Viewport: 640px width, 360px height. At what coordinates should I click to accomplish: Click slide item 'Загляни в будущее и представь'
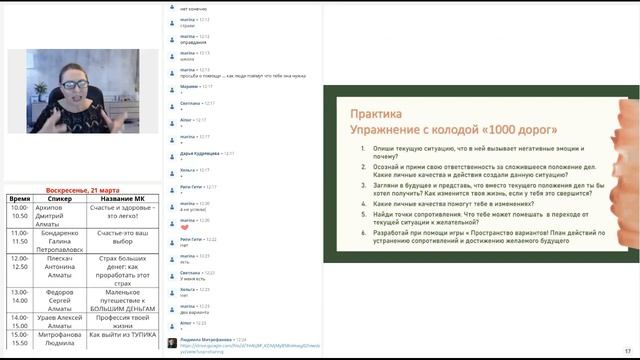click(489, 189)
